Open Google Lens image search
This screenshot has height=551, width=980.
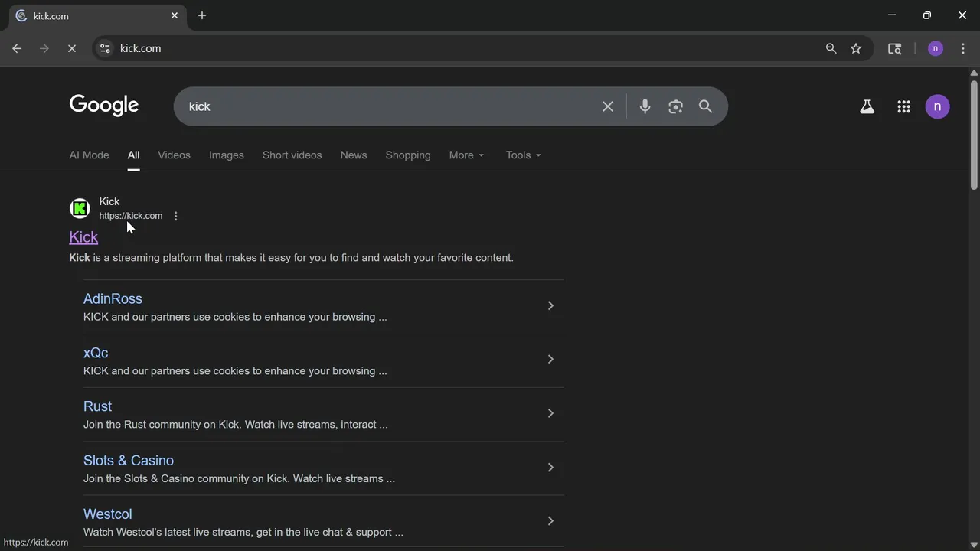[675, 106]
